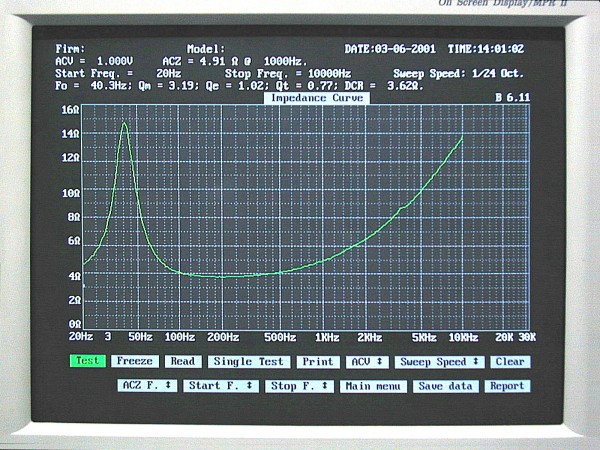
Task: Click the TIME:14:01:02 text
Action: pos(486,49)
